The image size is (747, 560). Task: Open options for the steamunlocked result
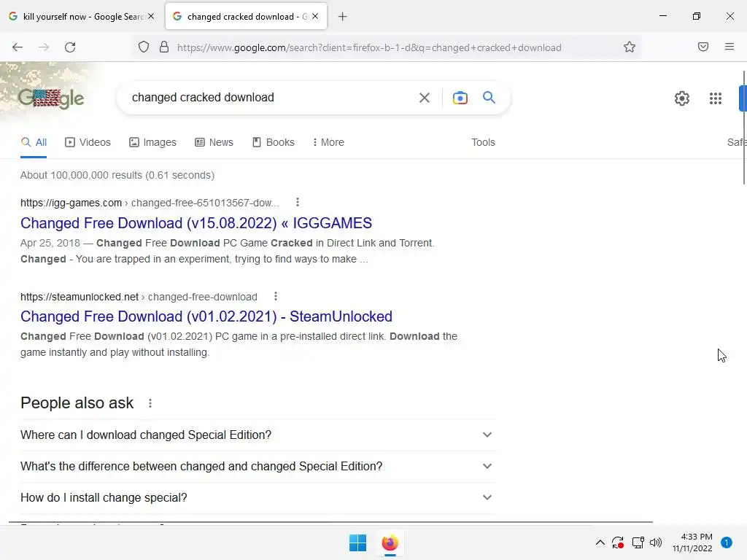click(x=276, y=296)
